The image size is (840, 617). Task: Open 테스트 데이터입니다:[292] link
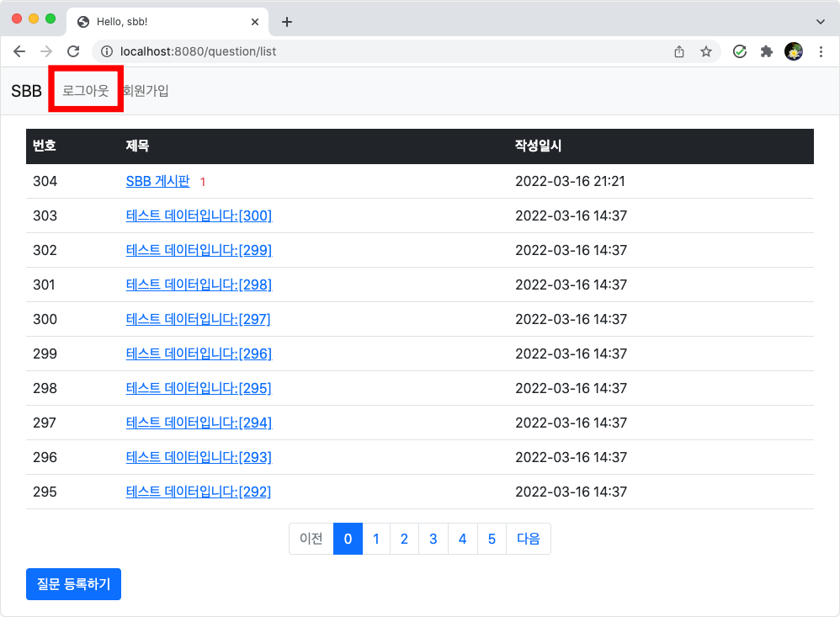pos(198,492)
